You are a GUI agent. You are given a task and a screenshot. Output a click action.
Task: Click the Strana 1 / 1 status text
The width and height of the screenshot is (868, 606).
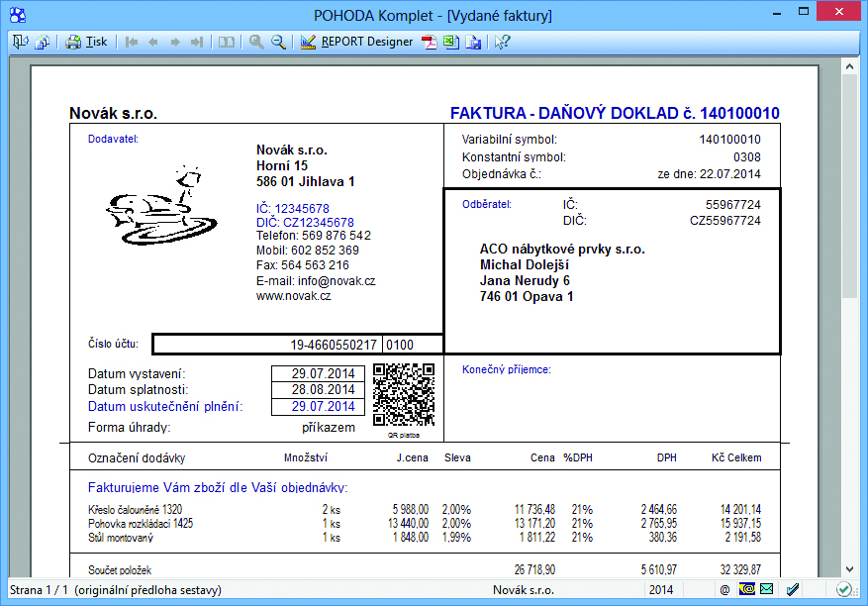click(x=39, y=590)
